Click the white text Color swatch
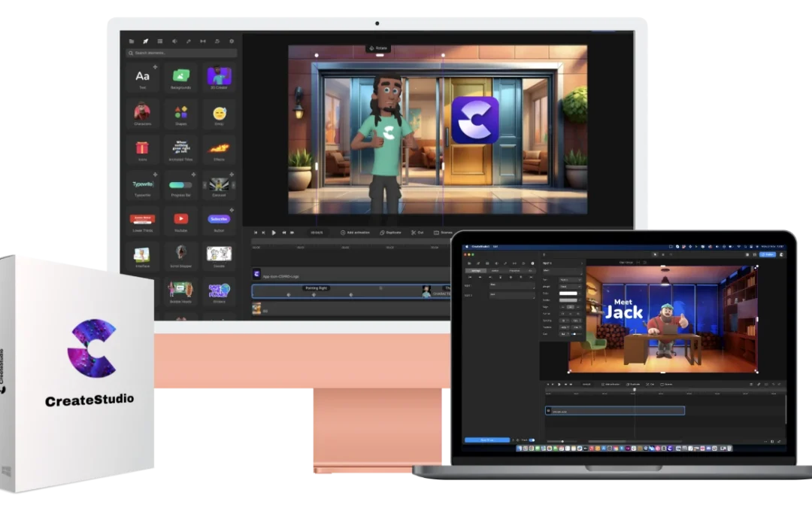Screen dimensions: 812x508 point(569,294)
